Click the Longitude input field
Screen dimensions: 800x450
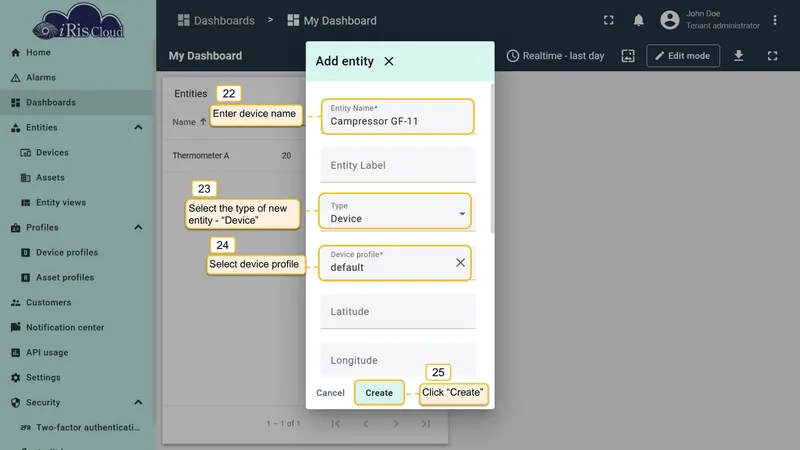(x=398, y=360)
